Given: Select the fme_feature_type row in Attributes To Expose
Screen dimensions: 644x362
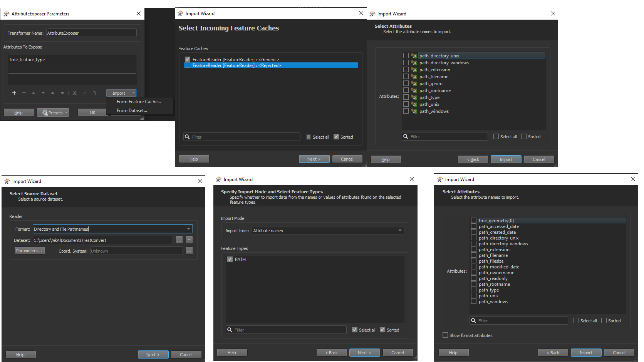Looking at the screenshot, I should pos(72,60).
